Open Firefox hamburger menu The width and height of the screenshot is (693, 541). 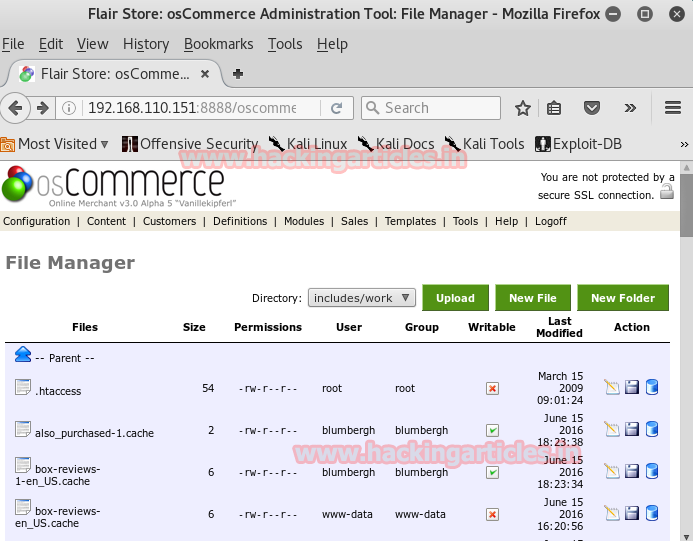coord(673,108)
